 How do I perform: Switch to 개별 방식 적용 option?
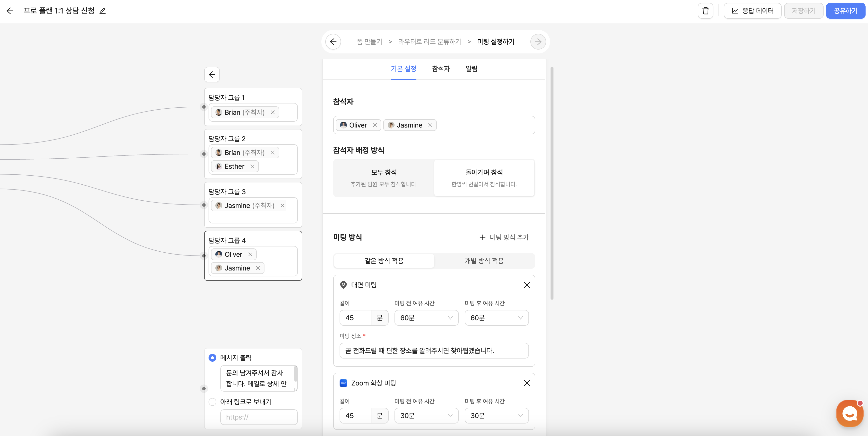(484, 261)
